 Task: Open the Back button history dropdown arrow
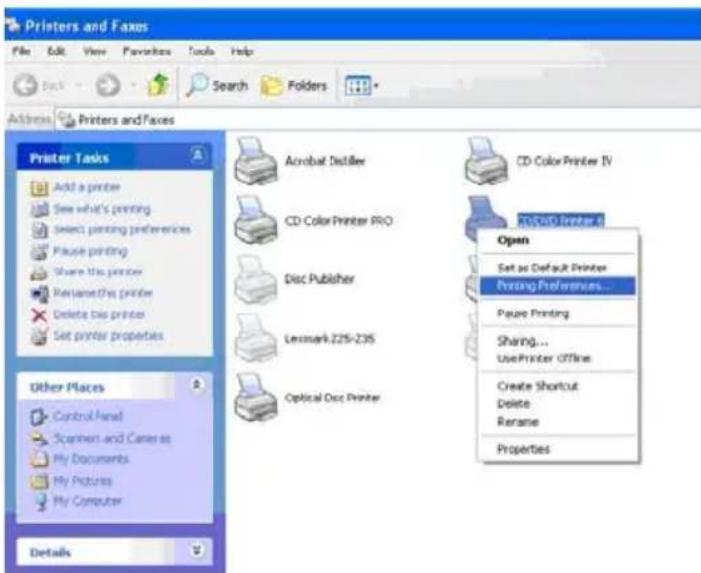(78, 85)
